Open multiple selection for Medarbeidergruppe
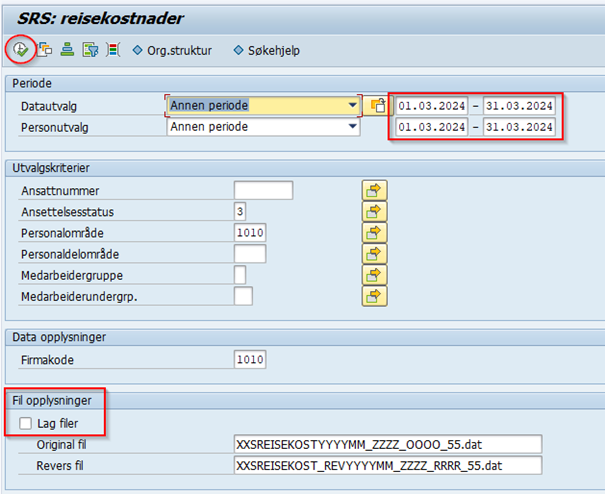605x494 pixels. click(374, 275)
